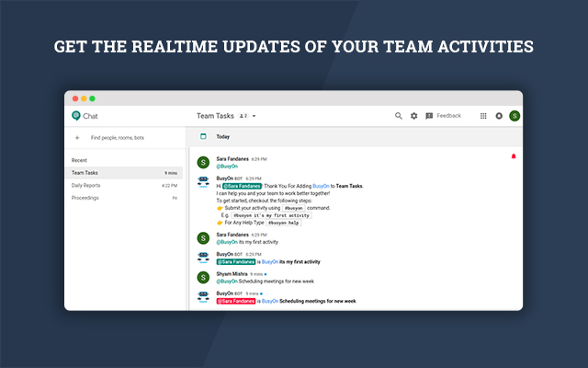Click the account status circle icon
Screen dimensions: 588x368
click(x=499, y=116)
